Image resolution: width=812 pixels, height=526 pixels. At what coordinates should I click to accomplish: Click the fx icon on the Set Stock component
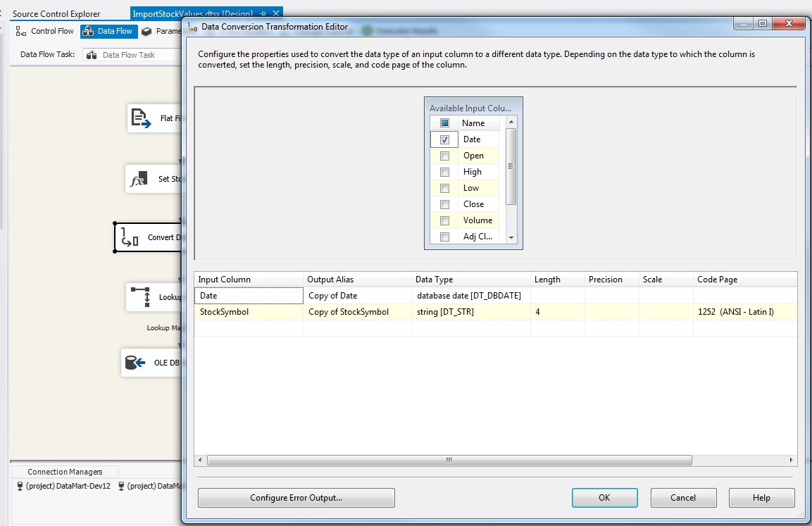138,178
